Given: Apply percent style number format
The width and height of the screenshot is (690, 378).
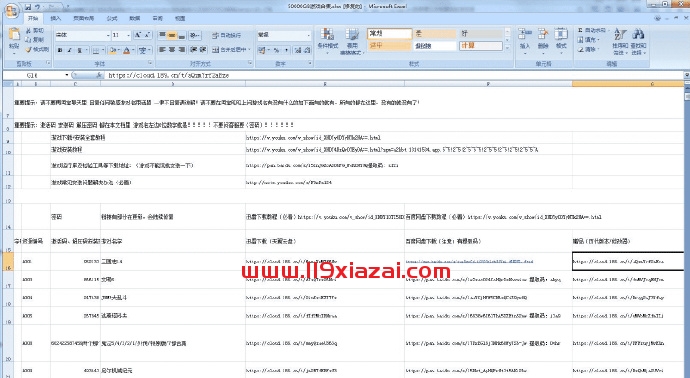Looking at the screenshot, I should click(276, 50).
